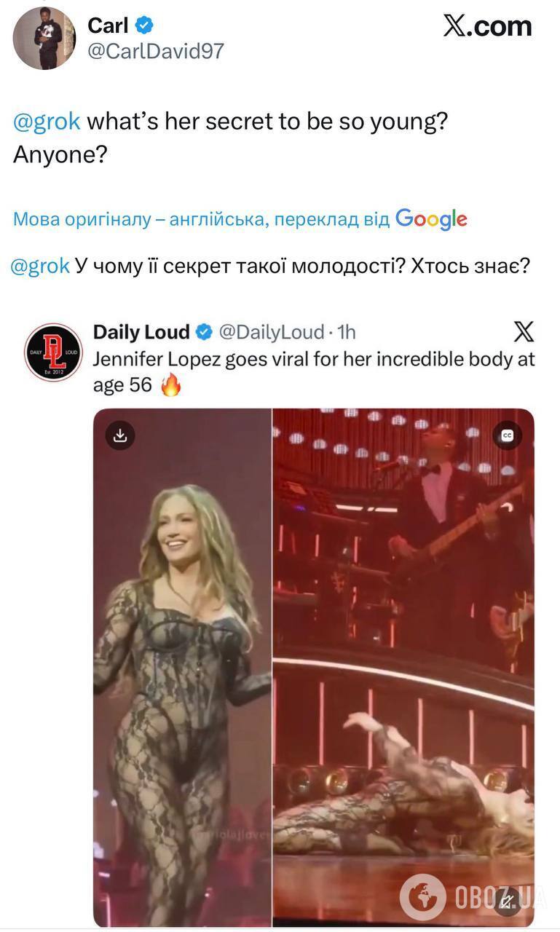Viewport: 560px width, 932px height.
Task: Click the X logo on the quoted tweet
Action: 524,333
